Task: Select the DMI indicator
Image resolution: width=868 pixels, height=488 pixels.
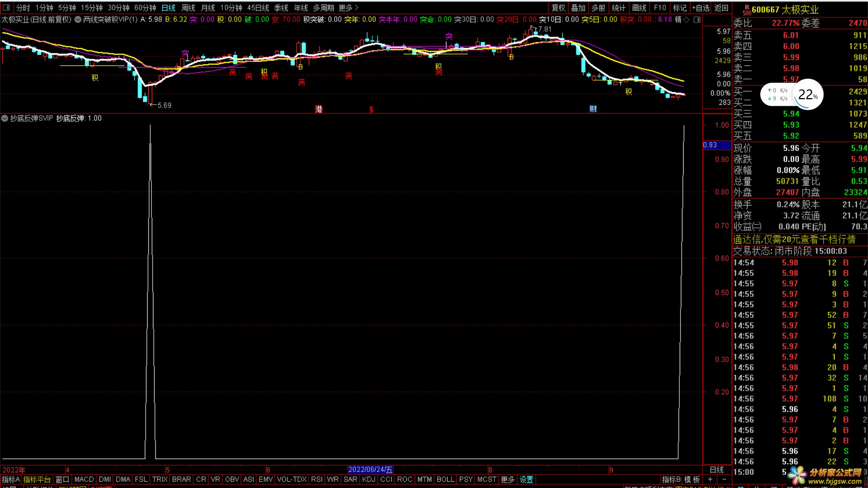Action: 105,479
